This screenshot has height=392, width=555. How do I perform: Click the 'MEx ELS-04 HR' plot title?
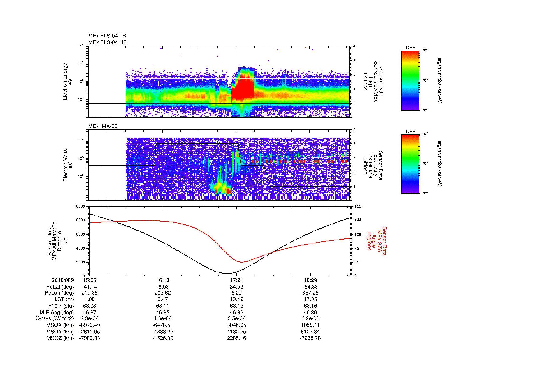pyautogui.click(x=107, y=42)
